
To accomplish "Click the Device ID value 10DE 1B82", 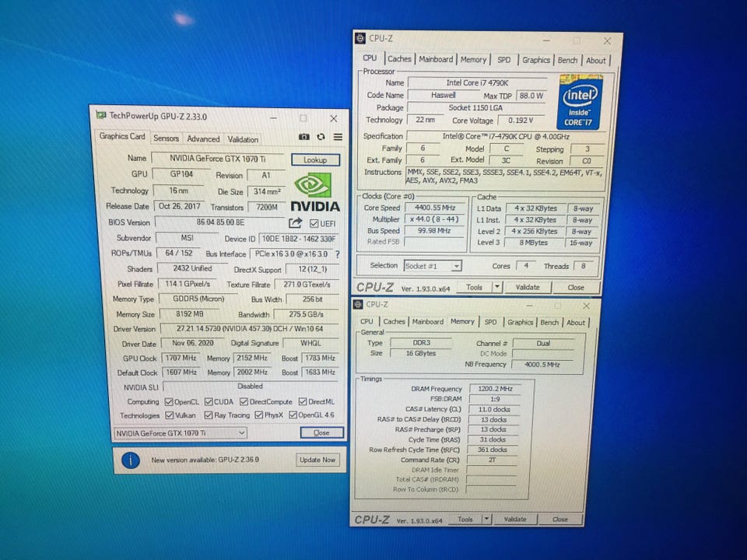I will coord(299,238).
